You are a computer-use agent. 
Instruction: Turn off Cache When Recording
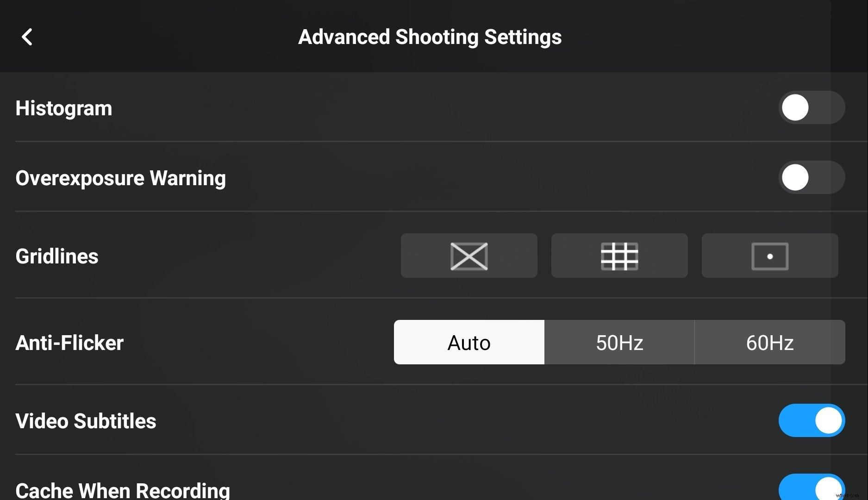click(x=812, y=488)
